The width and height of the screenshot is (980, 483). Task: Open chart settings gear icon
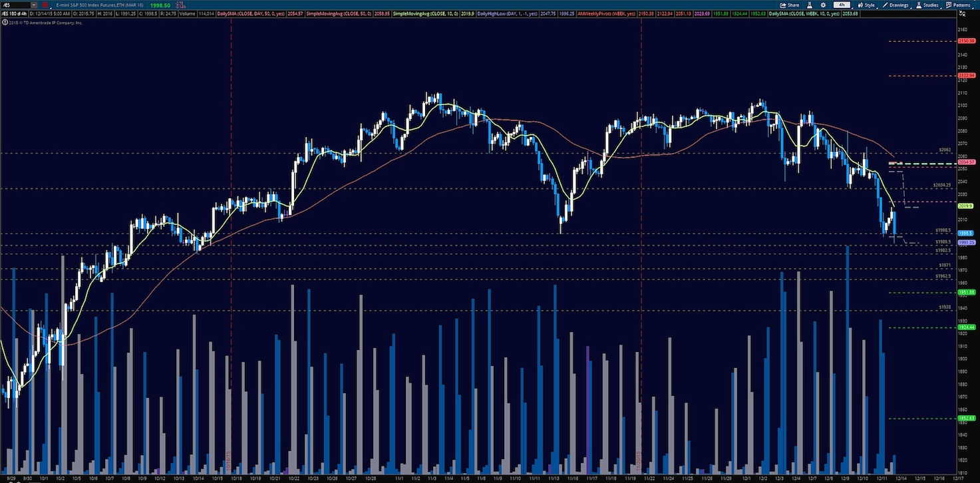(824, 5)
